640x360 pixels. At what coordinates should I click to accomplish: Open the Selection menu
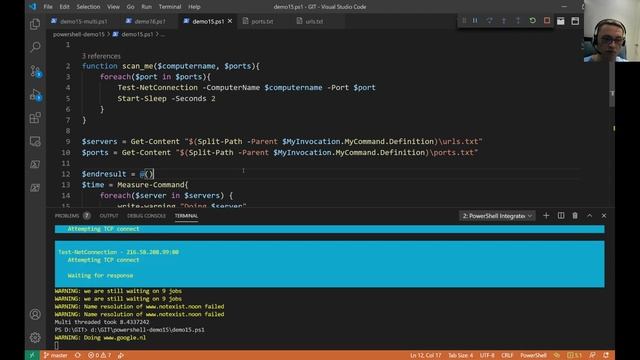point(88,7)
